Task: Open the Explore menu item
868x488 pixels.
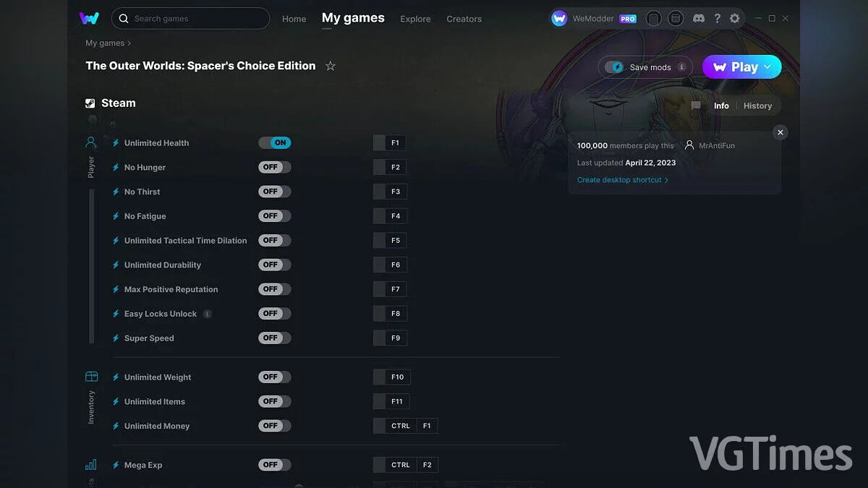Action: [x=415, y=19]
